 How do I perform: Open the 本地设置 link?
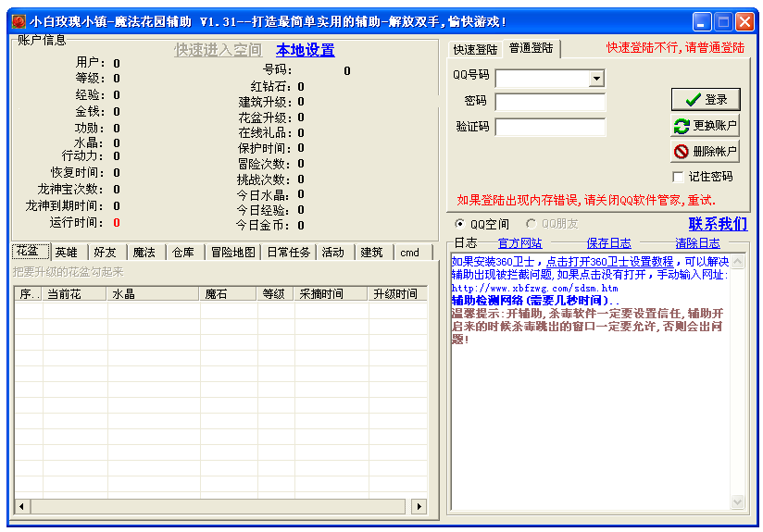305,50
